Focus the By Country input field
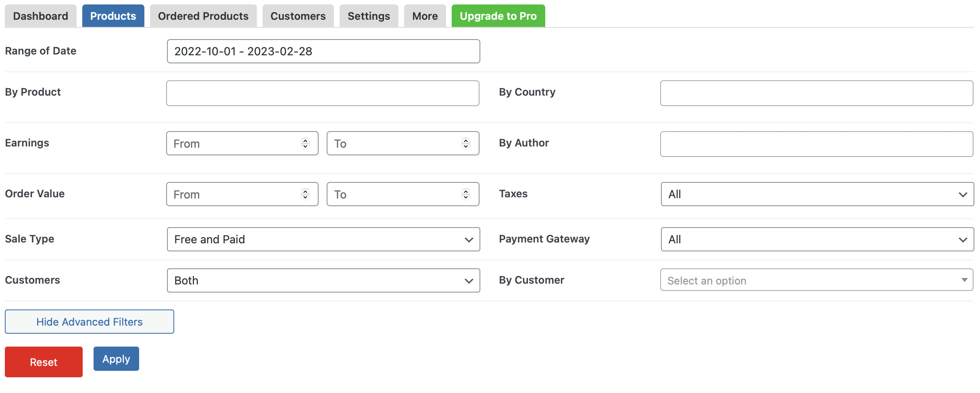980x393 pixels. click(x=817, y=93)
